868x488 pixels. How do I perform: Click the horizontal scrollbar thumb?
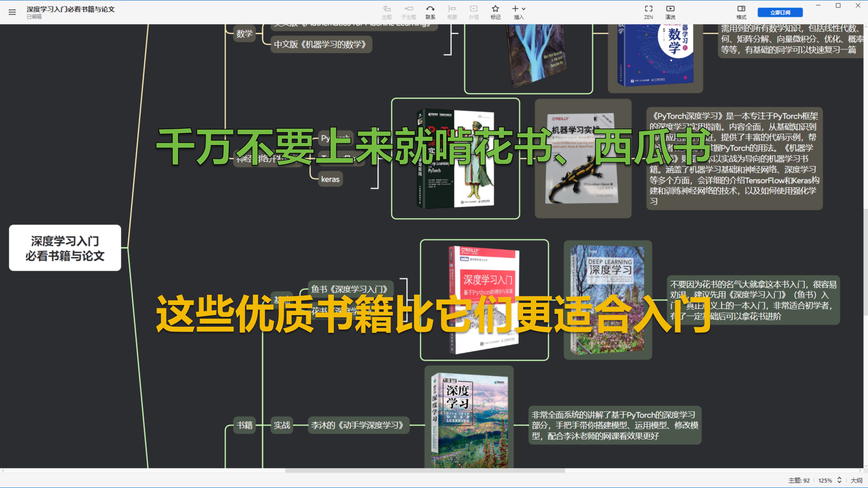click(425, 470)
